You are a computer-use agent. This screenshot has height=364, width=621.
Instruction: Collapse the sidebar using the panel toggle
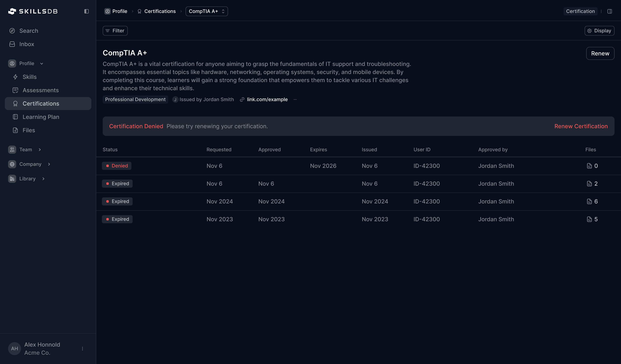point(87,11)
